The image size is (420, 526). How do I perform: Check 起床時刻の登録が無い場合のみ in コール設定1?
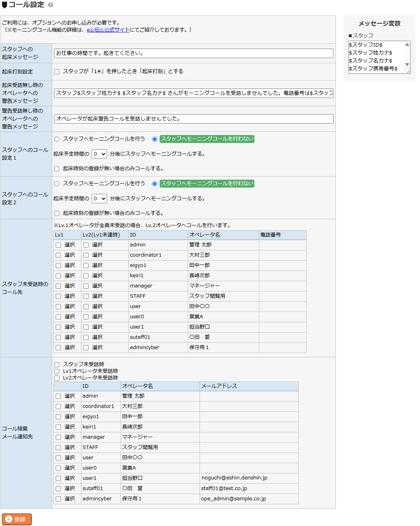57,169
